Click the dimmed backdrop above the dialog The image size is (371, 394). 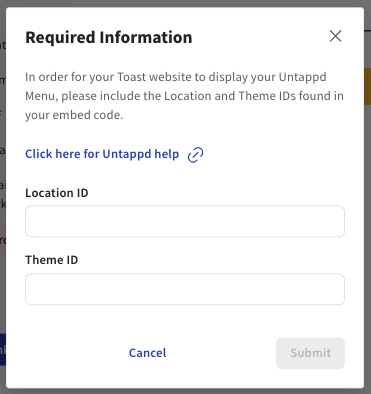tap(185, 3)
